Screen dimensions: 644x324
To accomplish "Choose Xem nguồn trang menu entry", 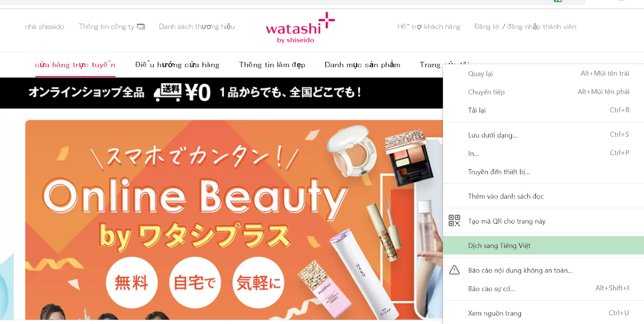I will coord(543,313).
